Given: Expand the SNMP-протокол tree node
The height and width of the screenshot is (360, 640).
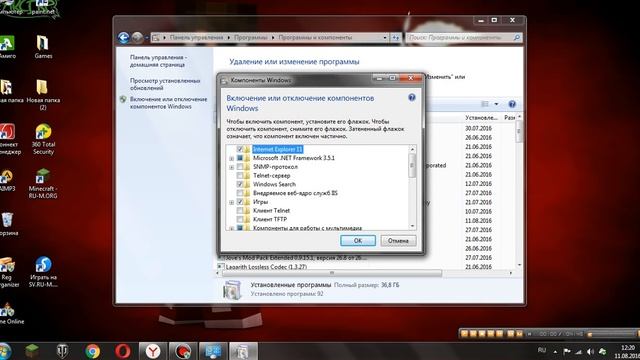Looking at the screenshot, I should [x=231, y=167].
